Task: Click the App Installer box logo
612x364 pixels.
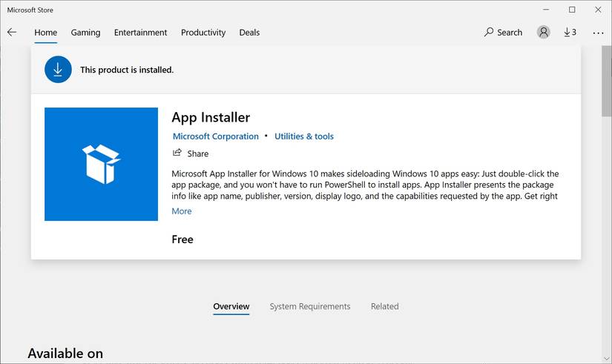Action: tap(101, 164)
